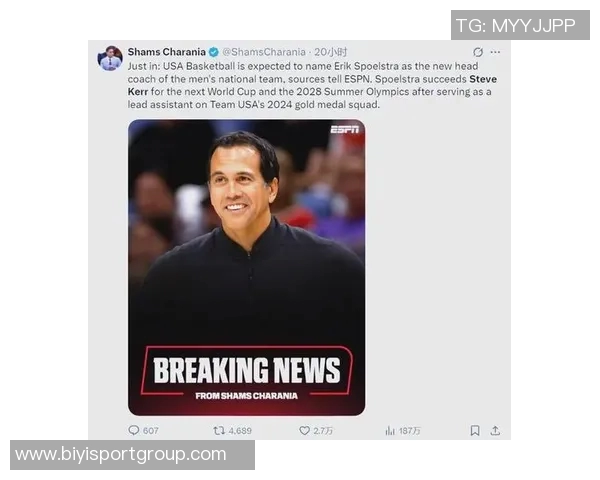Click the Shams Charania display name
Viewport: 600px width, 480px height.
coord(166,52)
